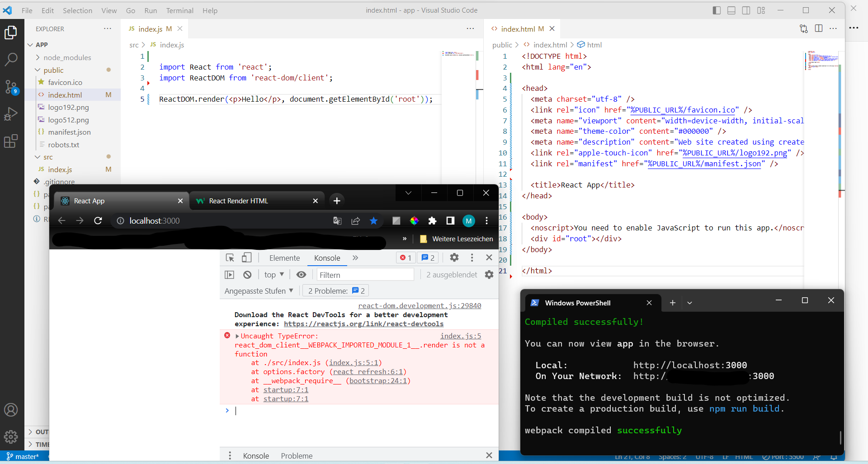Click the red error count badge in DevTools

[406, 258]
